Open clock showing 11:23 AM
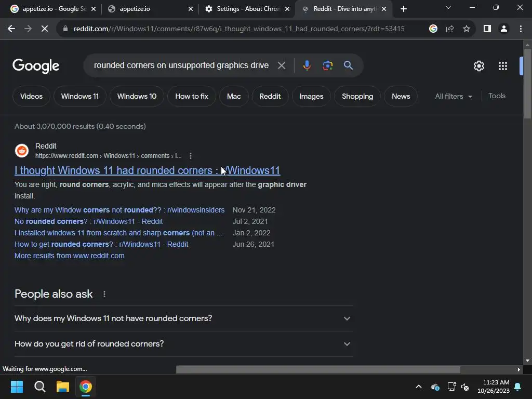Screen dimensions: 532x399 point(494,387)
